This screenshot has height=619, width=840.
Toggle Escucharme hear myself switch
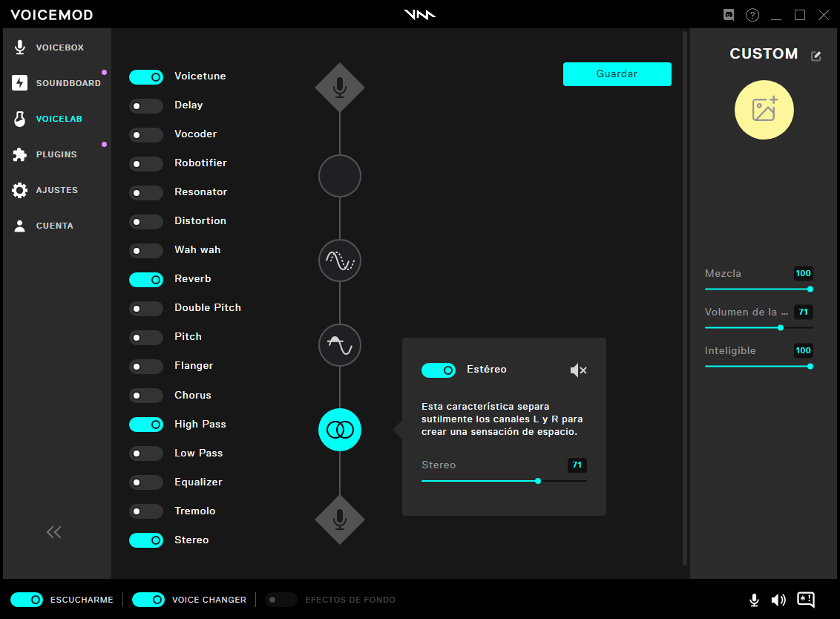coord(27,600)
